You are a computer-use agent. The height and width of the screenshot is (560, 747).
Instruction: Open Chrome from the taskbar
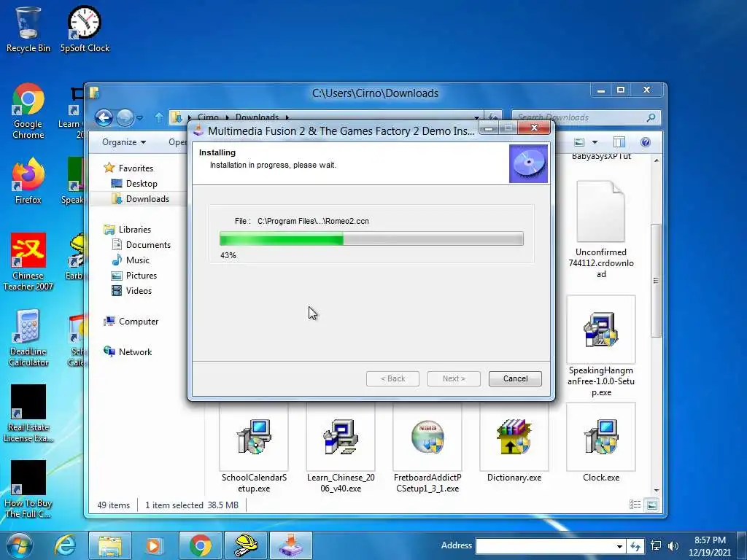click(201, 545)
